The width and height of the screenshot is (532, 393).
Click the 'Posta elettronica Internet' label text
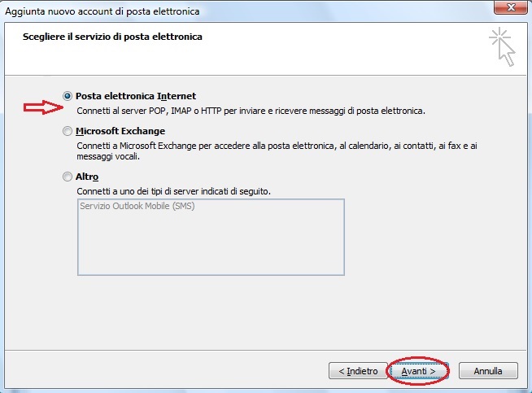[x=136, y=96]
